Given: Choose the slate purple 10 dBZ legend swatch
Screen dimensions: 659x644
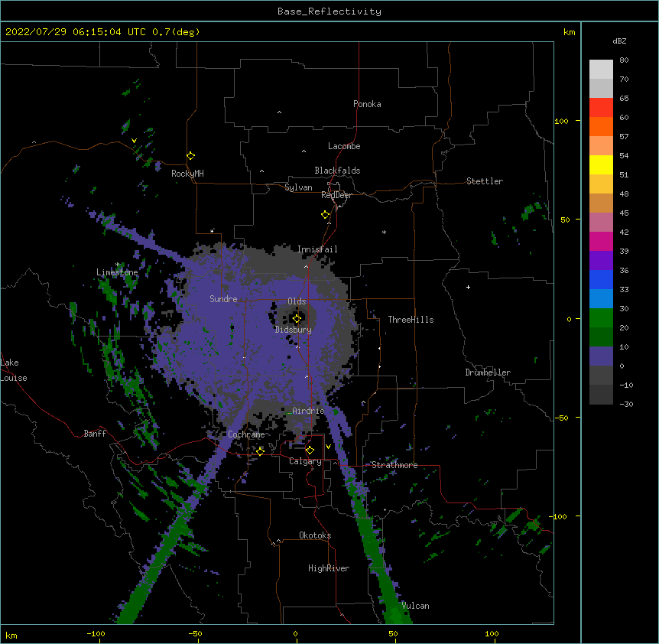Looking at the screenshot, I should [x=601, y=356].
